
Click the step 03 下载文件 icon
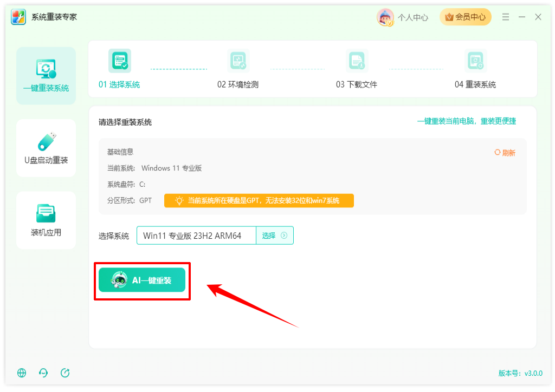coord(357,61)
